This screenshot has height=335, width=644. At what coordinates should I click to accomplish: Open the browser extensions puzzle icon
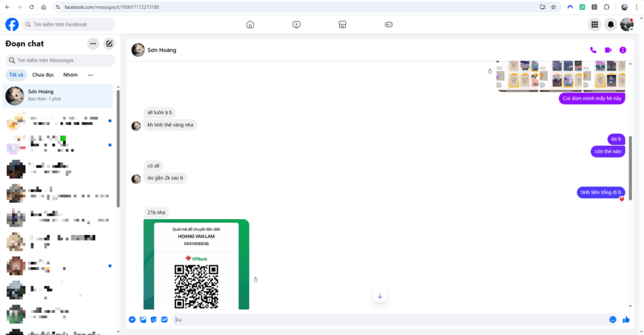(607, 7)
